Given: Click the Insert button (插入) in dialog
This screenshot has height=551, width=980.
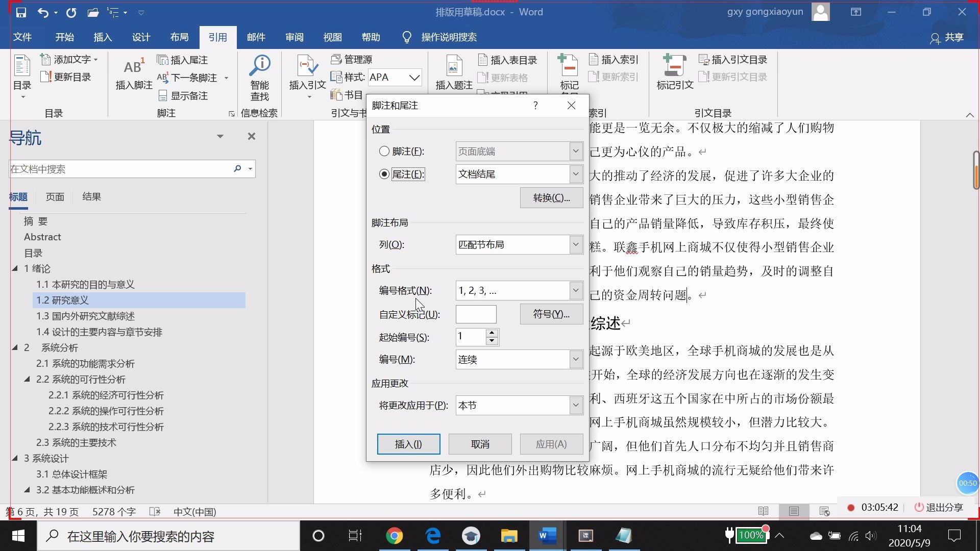Looking at the screenshot, I should point(408,444).
